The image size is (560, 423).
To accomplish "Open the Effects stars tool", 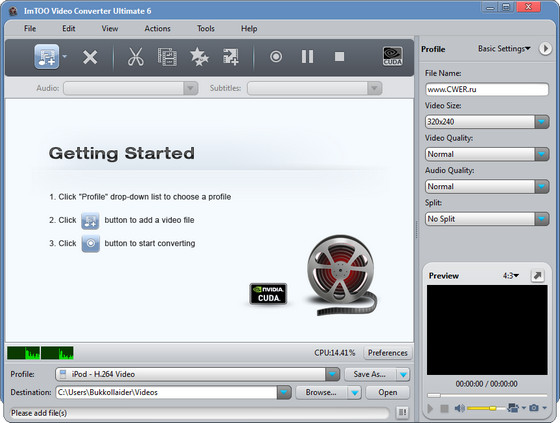I will [199, 57].
